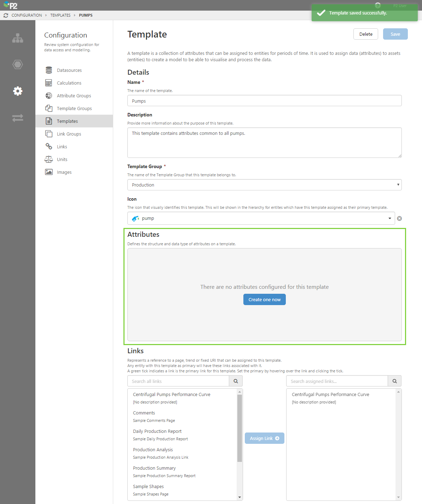Click the Templates breadcrumb link
This screenshot has height=504, width=422.
(x=60, y=15)
